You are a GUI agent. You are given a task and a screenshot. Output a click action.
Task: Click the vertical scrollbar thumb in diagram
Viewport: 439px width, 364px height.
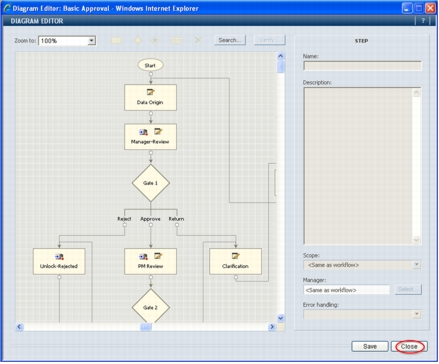pyautogui.click(x=281, y=66)
